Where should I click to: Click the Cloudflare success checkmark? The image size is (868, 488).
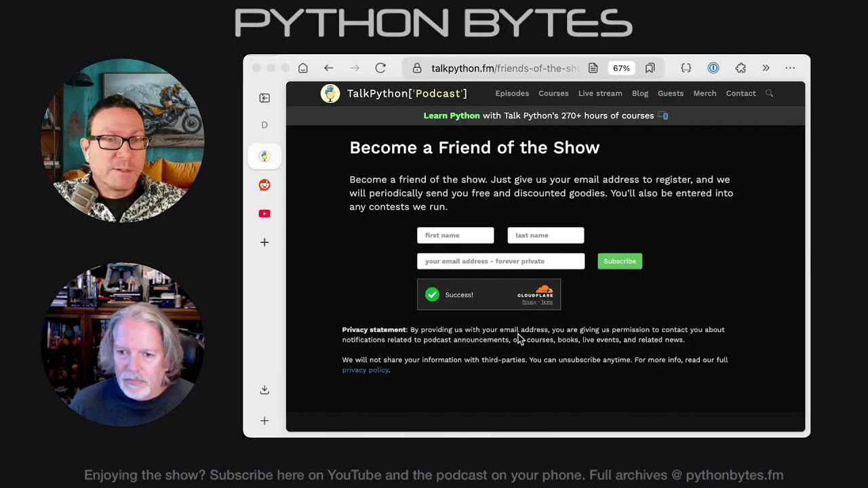coord(432,294)
